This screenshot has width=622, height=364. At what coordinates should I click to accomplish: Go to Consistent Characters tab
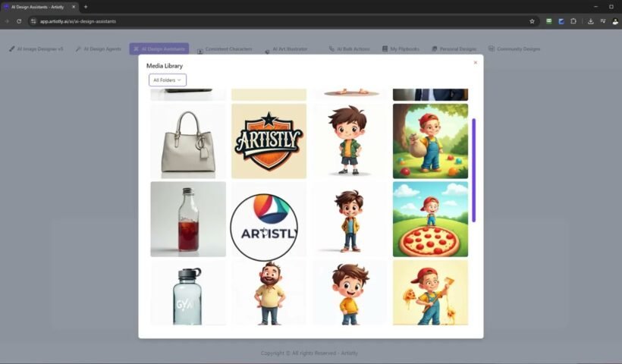pyautogui.click(x=225, y=49)
